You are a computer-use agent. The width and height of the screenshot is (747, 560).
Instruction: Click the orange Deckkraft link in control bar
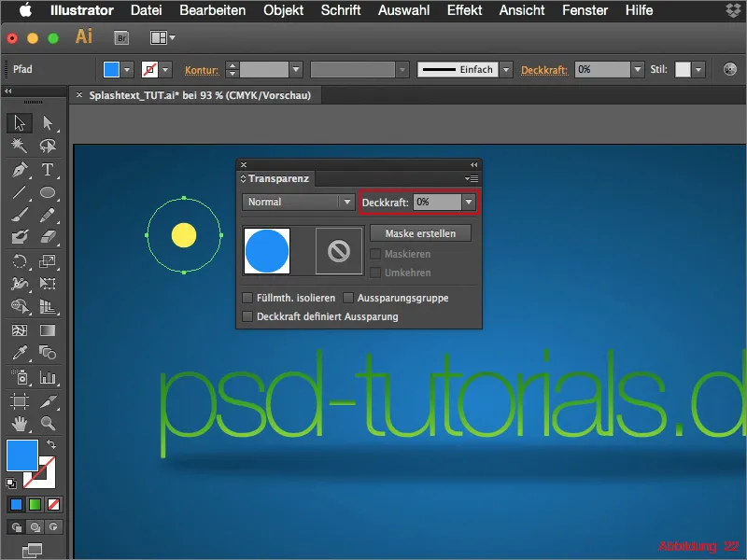coord(544,70)
